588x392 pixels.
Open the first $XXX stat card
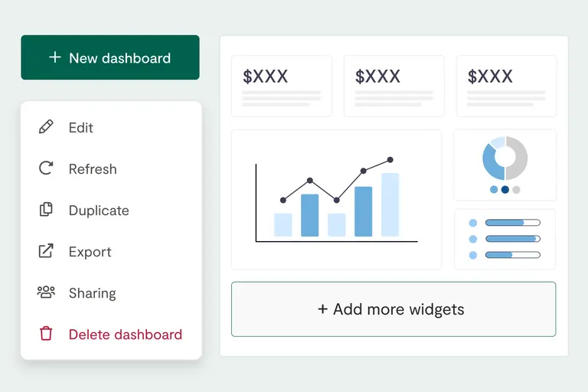pos(281,86)
